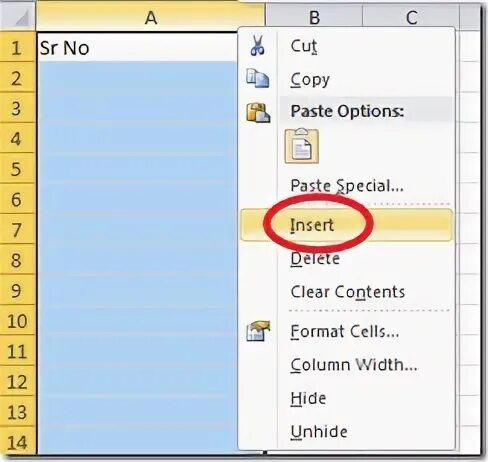Open Format Cells from the context menu
The height and width of the screenshot is (462, 488).
(x=346, y=331)
